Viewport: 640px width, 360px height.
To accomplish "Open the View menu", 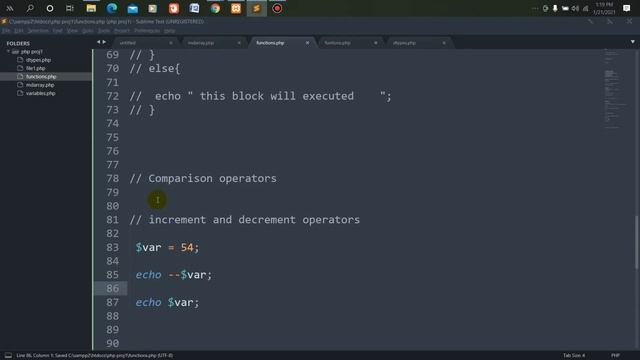I will point(72,31).
